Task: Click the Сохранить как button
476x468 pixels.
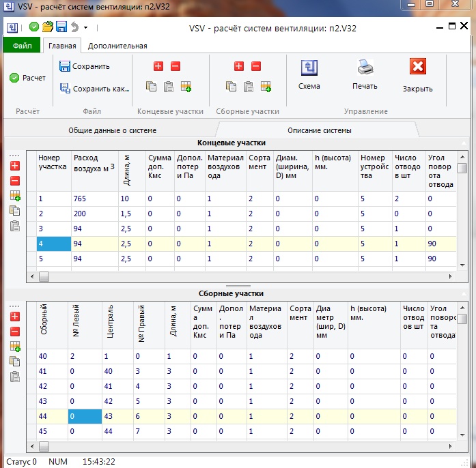Action: click(94, 88)
